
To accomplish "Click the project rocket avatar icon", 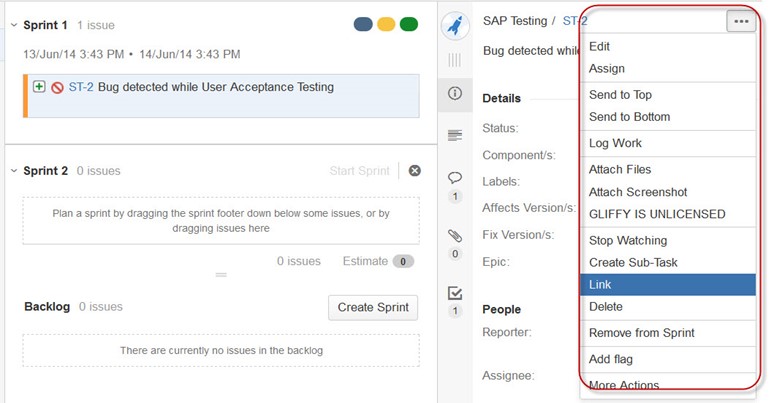I will (455, 26).
